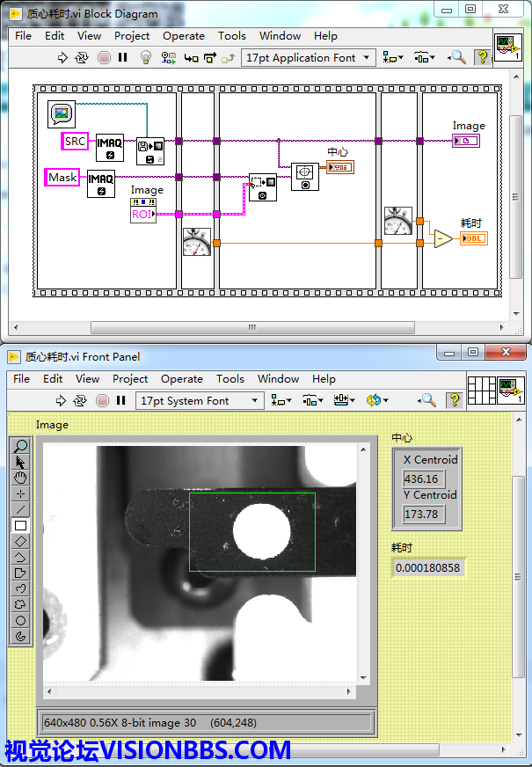This screenshot has height=767, width=532.
Task: Open the 17pt Application Font dropdown
Action: [308, 58]
